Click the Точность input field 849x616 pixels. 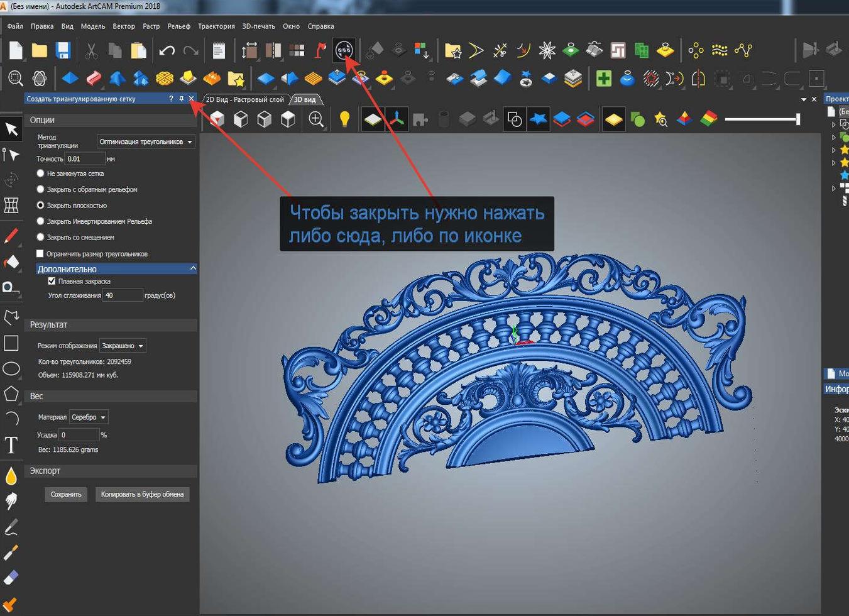(x=85, y=158)
